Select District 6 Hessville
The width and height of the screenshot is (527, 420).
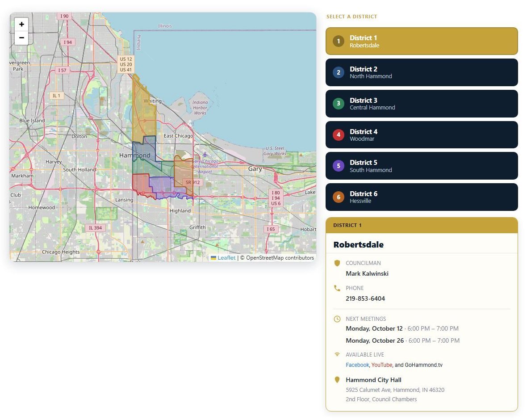[x=422, y=197]
